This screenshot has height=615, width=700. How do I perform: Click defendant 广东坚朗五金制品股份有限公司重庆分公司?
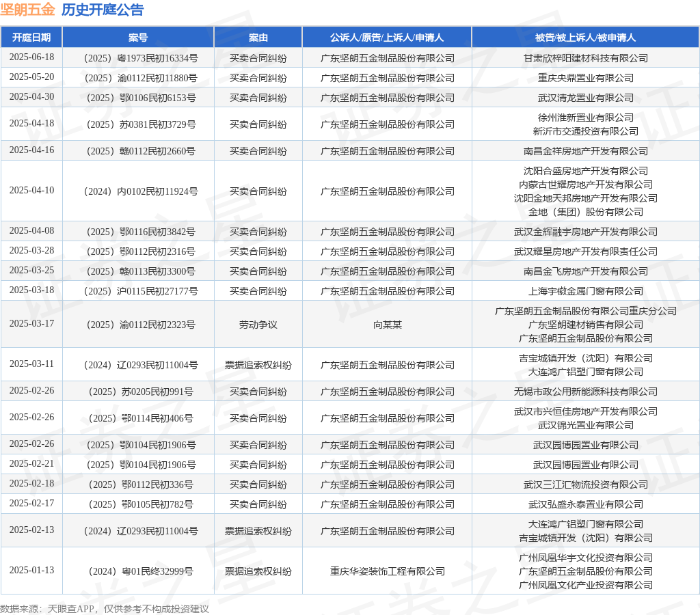(586, 311)
